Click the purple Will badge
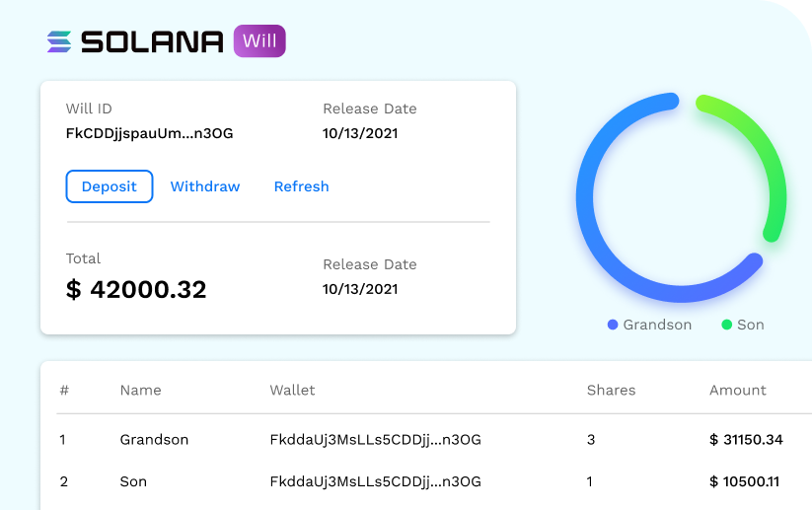 tap(259, 41)
